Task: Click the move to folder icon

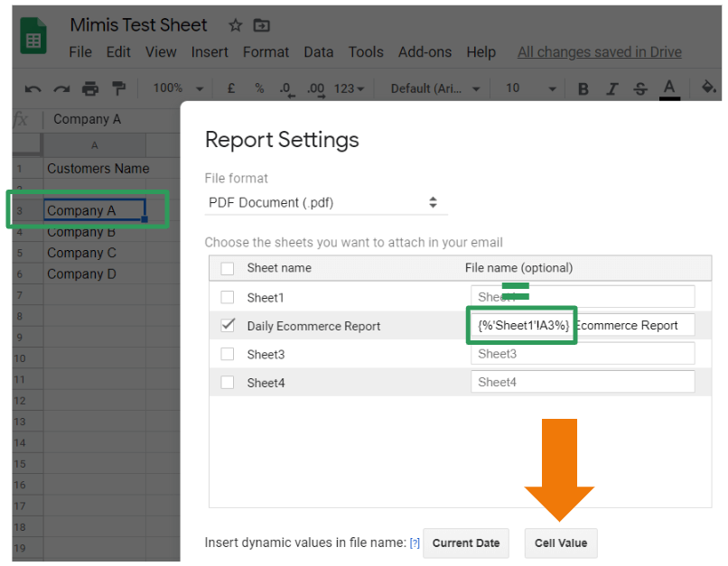Action: coord(261,25)
